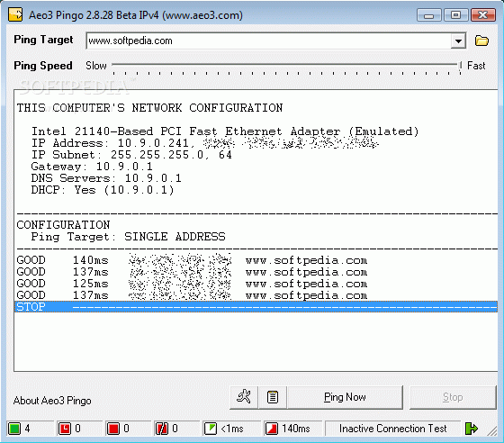Click the solid red failed-ping counter icon

[x=113, y=429]
